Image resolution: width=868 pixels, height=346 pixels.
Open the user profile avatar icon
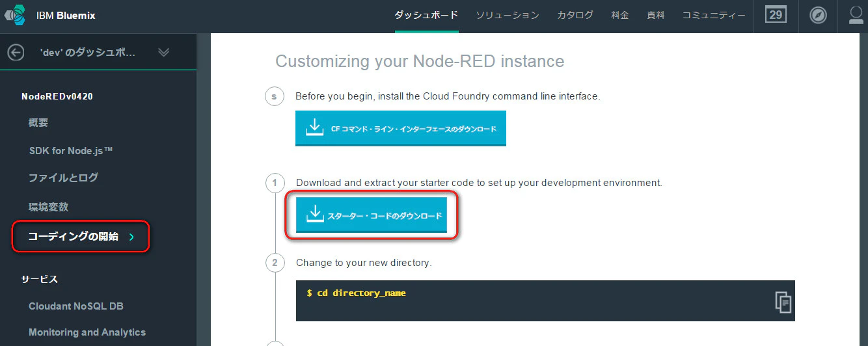point(858,15)
